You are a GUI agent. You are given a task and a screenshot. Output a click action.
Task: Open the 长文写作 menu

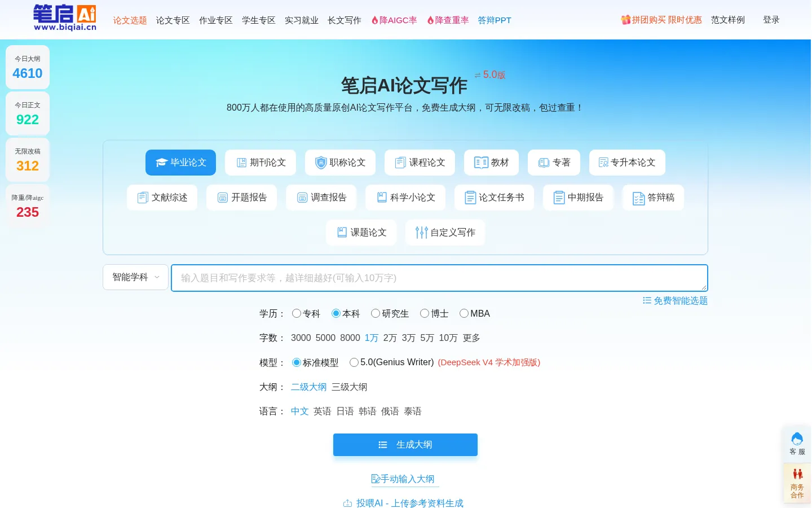coord(345,20)
